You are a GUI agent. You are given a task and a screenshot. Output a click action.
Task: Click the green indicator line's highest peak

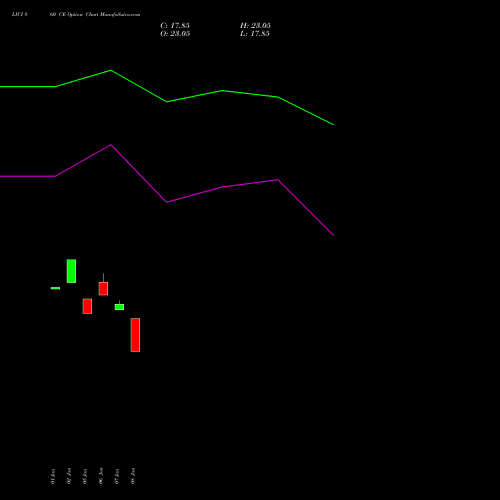(x=111, y=70)
